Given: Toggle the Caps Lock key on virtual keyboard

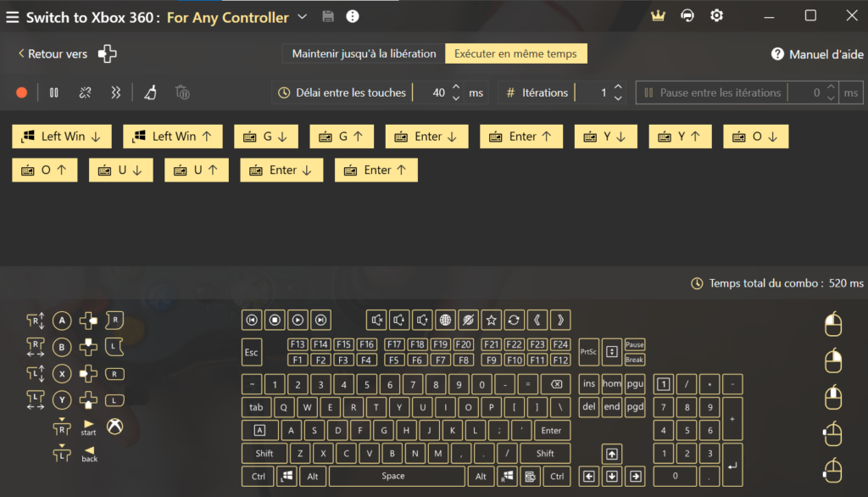Looking at the screenshot, I should [259, 431].
